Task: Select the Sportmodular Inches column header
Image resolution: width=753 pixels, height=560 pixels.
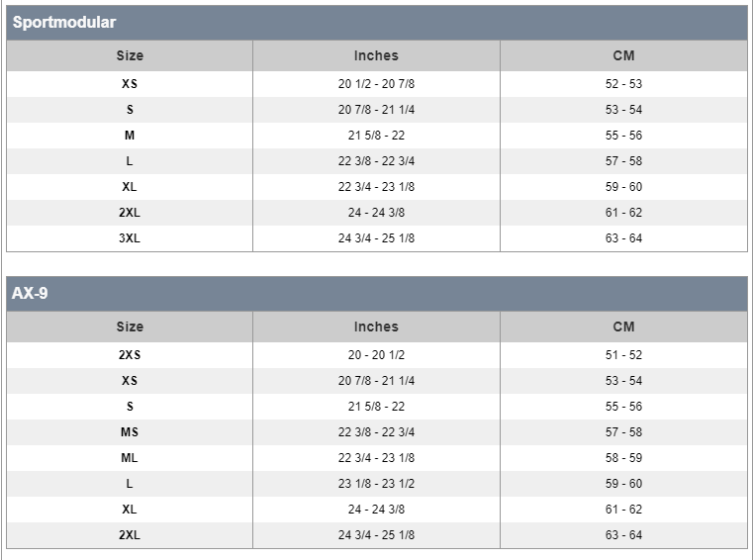Action: [x=376, y=55]
